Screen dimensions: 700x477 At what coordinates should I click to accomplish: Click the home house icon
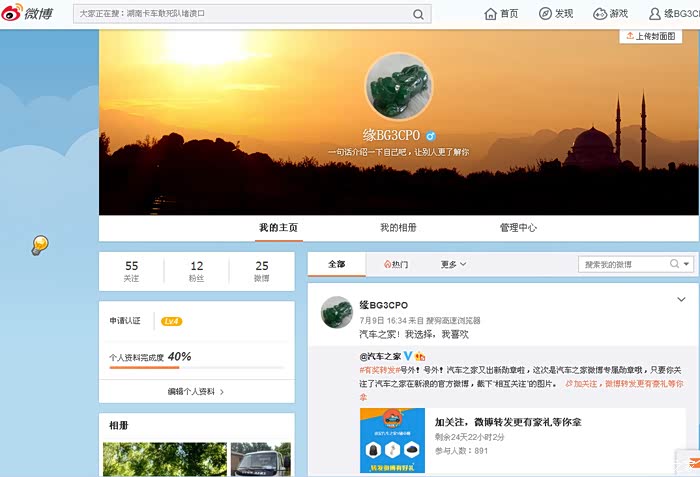point(490,14)
